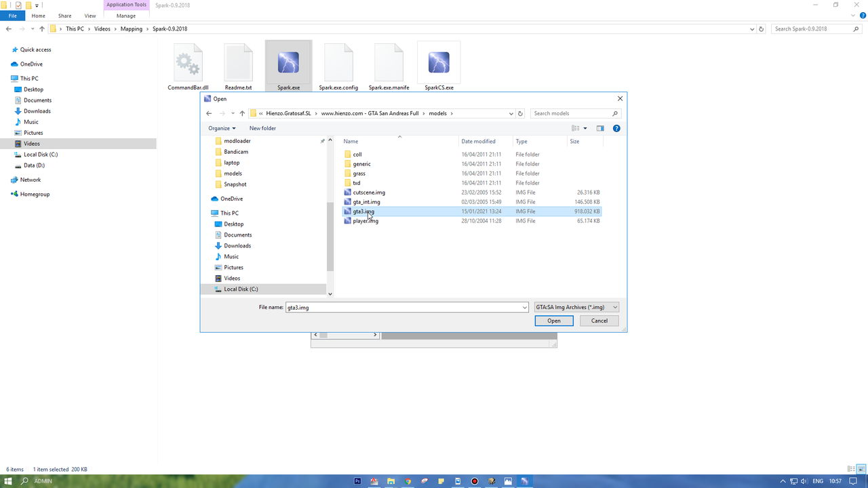Select the Readme.txt file icon

coord(238,62)
